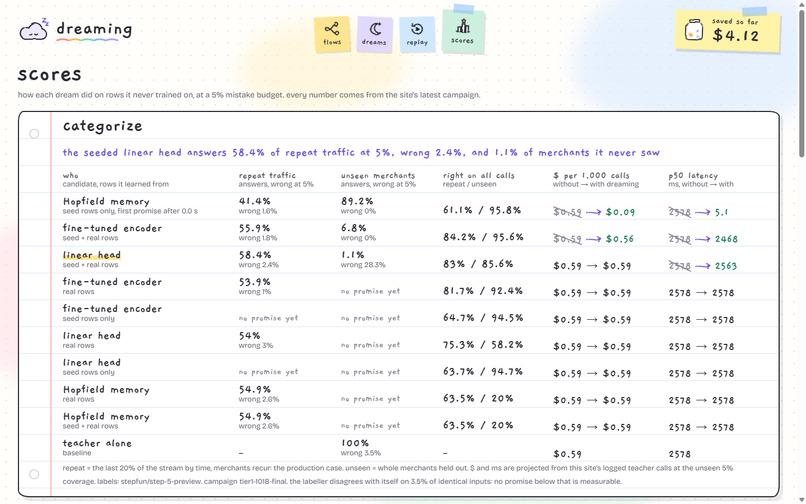Click the 100% teacher alone unseen value
The width and height of the screenshot is (806, 504).
pyautogui.click(x=355, y=443)
